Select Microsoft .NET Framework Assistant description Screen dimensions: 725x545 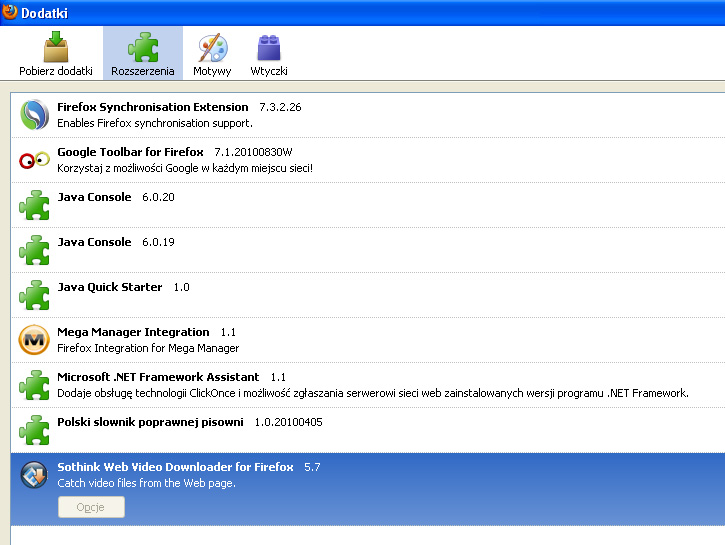[372, 393]
